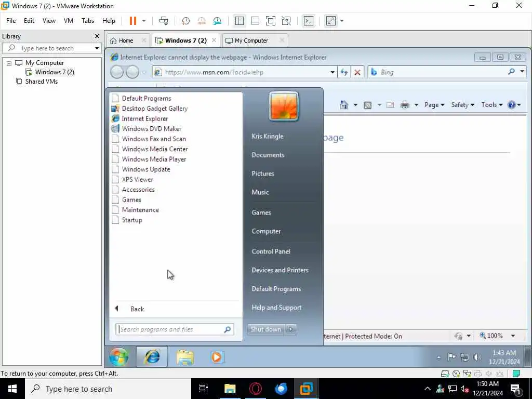The height and width of the screenshot is (399, 532).
Task: Open the power options arrow beside pause
Action: click(x=144, y=21)
